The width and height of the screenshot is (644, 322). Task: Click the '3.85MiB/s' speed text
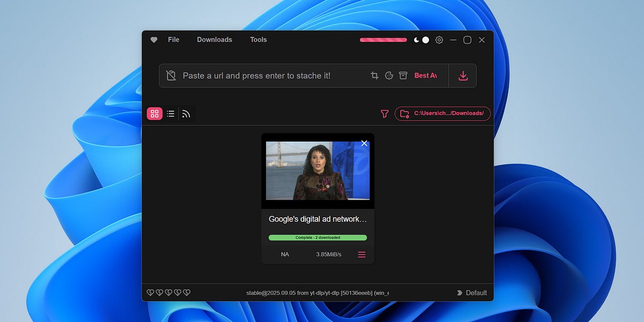[x=329, y=254]
